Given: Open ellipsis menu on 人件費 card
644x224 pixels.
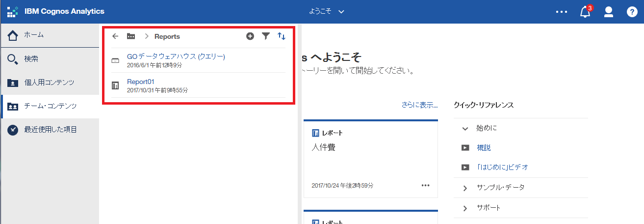Looking at the screenshot, I should click(x=425, y=186).
